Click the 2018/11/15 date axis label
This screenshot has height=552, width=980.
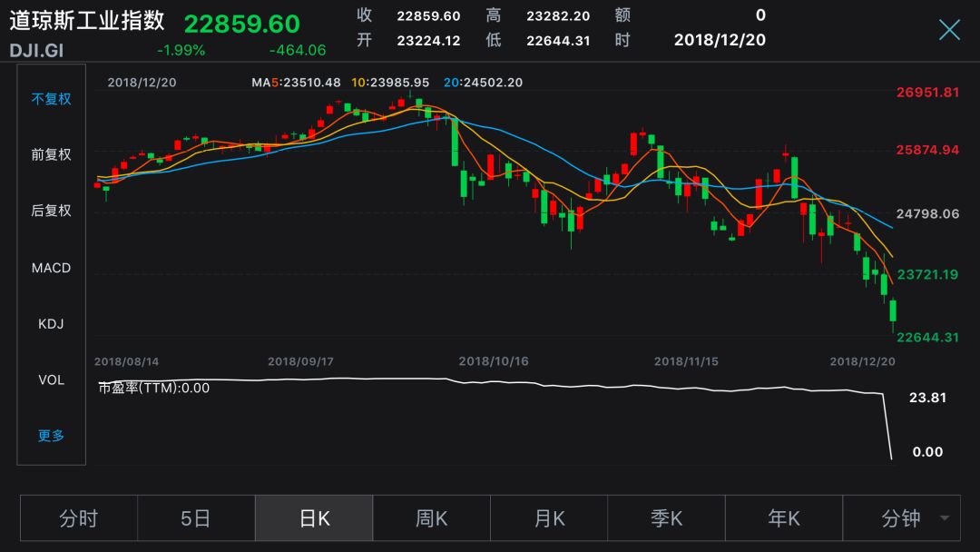(686, 361)
